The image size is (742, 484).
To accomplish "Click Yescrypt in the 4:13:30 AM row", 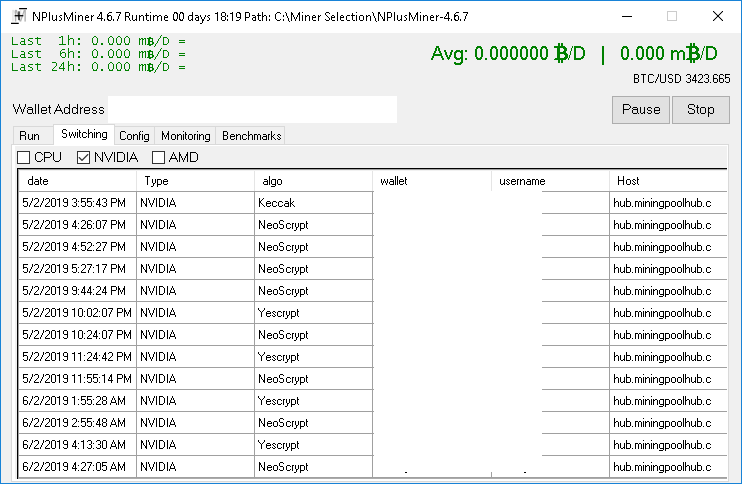I will pos(314,445).
